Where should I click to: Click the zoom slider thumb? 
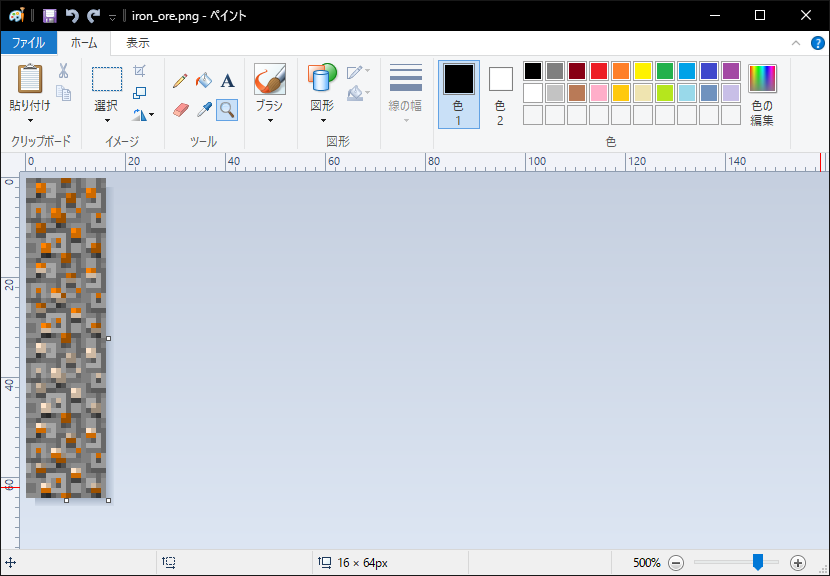tap(758, 562)
